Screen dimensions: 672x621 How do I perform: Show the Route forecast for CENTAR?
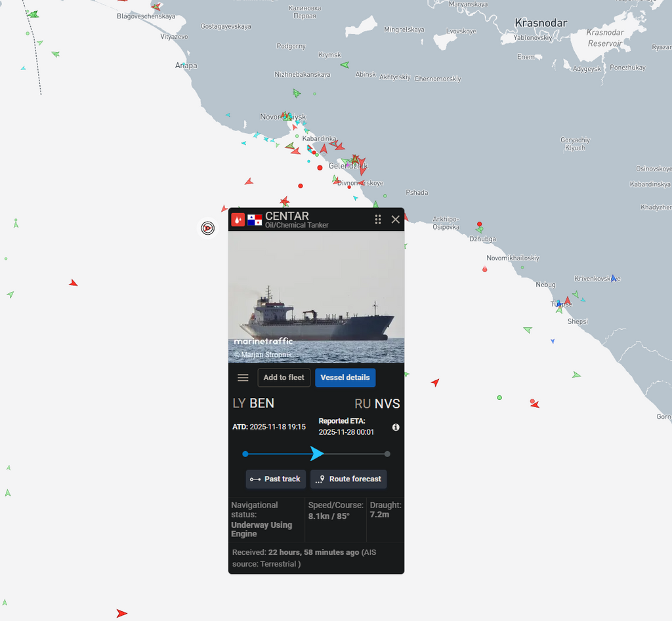pyautogui.click(x=348, y=479)
